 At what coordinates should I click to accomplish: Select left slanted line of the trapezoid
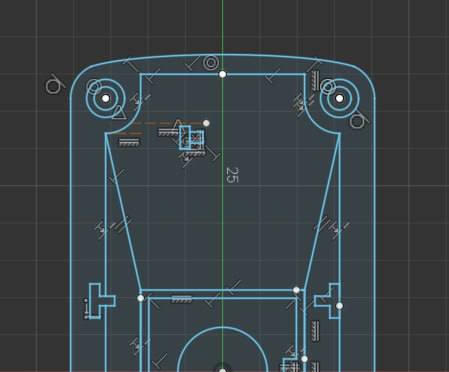[x=123, y=211]
